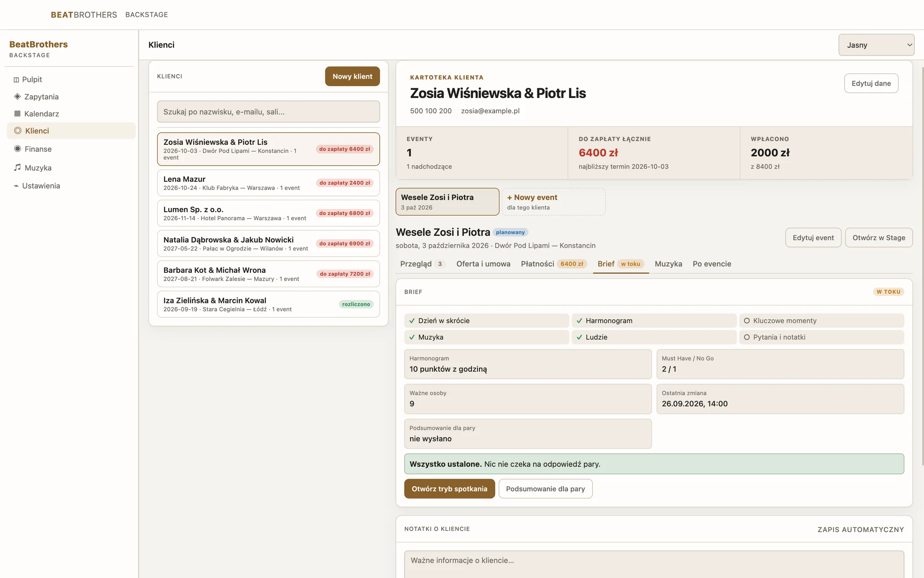Image resolution: width=924 pixels, height=578 pixels.
Task: Click the Klienci circle icon
Action: (18, 131)
